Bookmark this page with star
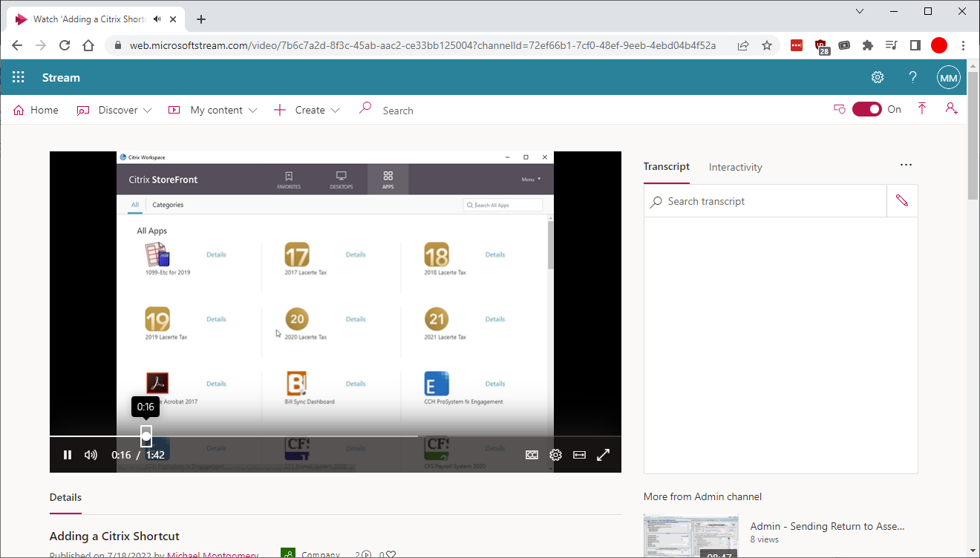 tap(767, 45)
